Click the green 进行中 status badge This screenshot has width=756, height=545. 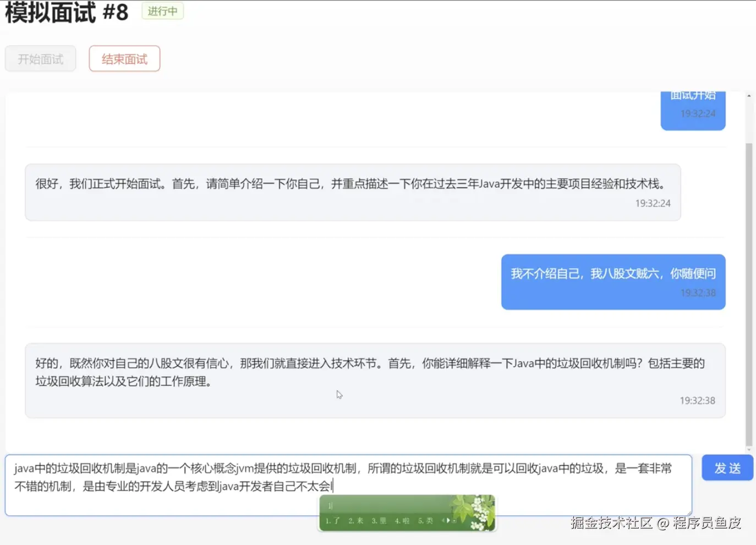pyautogui.click(x=162, y=10)
